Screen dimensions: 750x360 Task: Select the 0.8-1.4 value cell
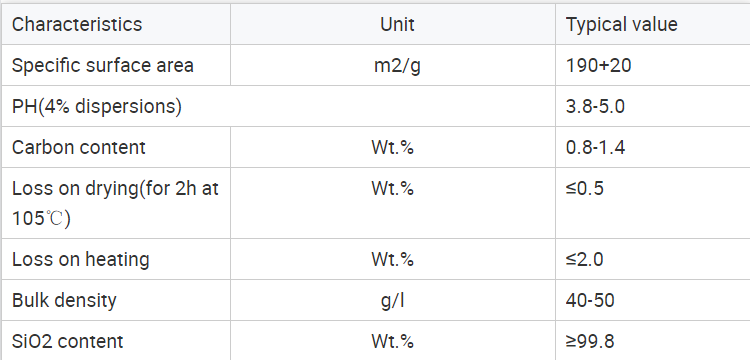pyautogui.click(x=653, y=147)
